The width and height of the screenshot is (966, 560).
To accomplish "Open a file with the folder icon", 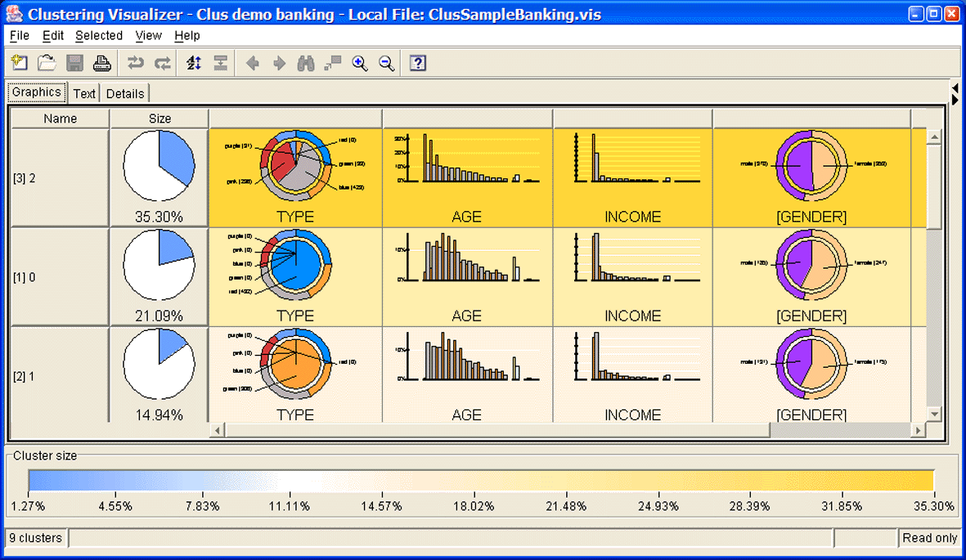I will coord(47,63).
